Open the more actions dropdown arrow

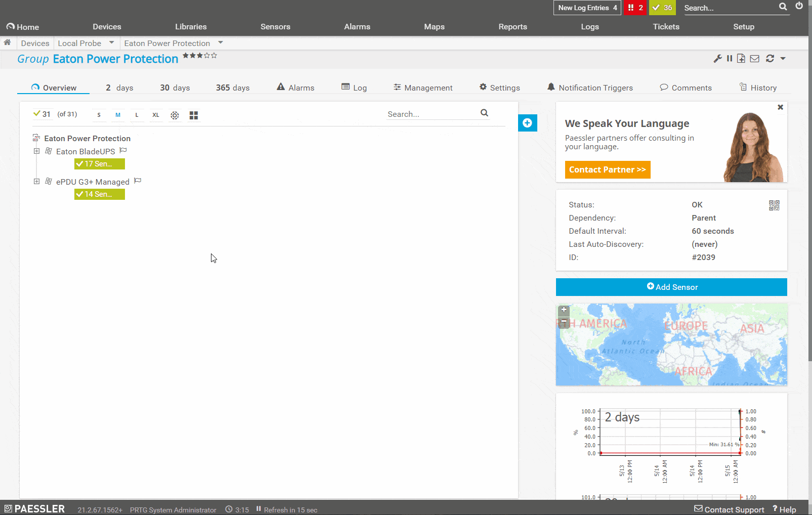783,59
